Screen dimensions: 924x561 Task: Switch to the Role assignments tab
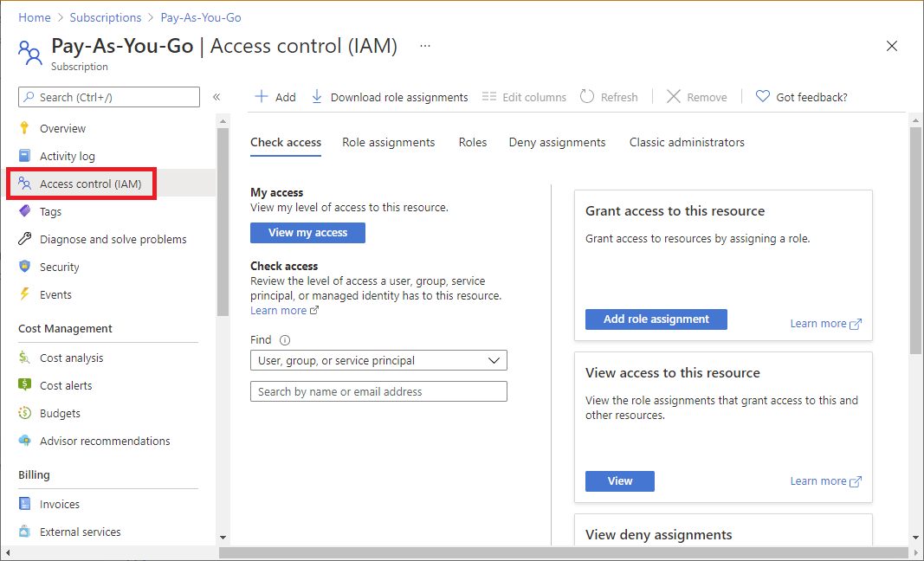[388, 142]
